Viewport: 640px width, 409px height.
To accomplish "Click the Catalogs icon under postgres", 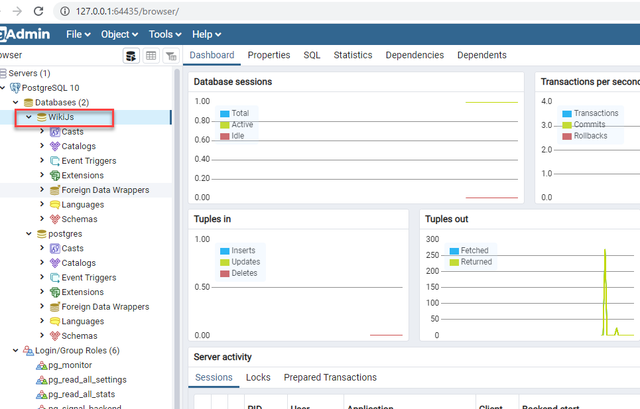I will [x=55, y=263].
